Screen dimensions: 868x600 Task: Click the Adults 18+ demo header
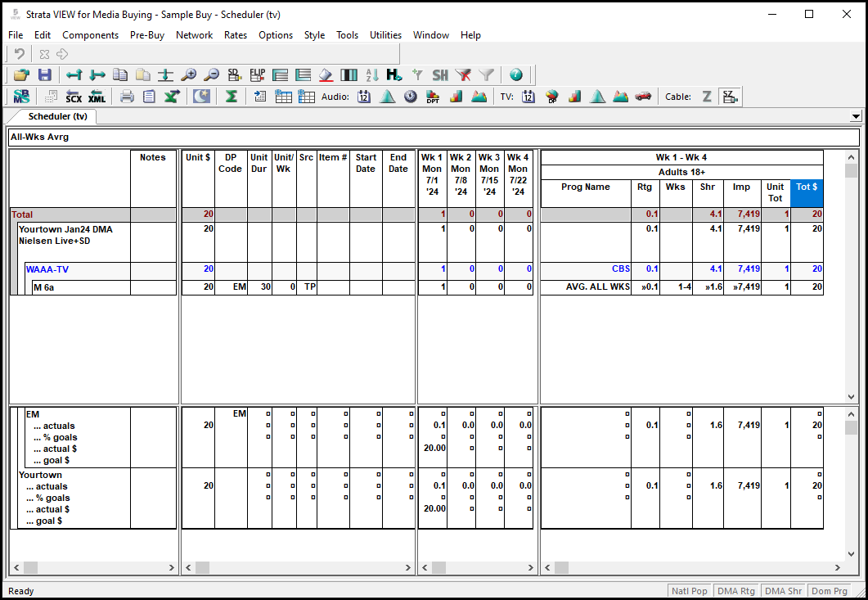(x=681, y=172)
